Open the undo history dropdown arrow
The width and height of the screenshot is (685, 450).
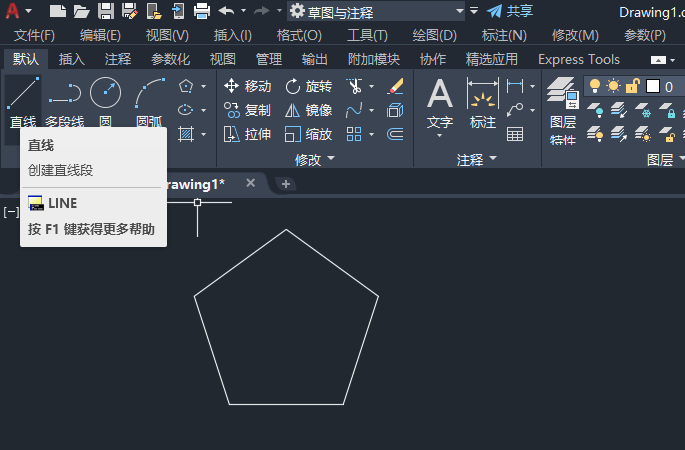pyautogui.click(x=243, y=10)
